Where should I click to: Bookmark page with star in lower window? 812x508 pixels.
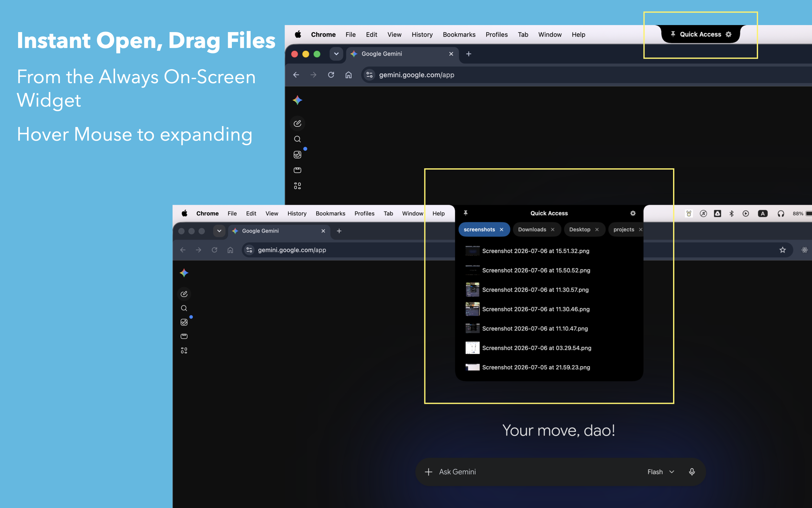783,250
